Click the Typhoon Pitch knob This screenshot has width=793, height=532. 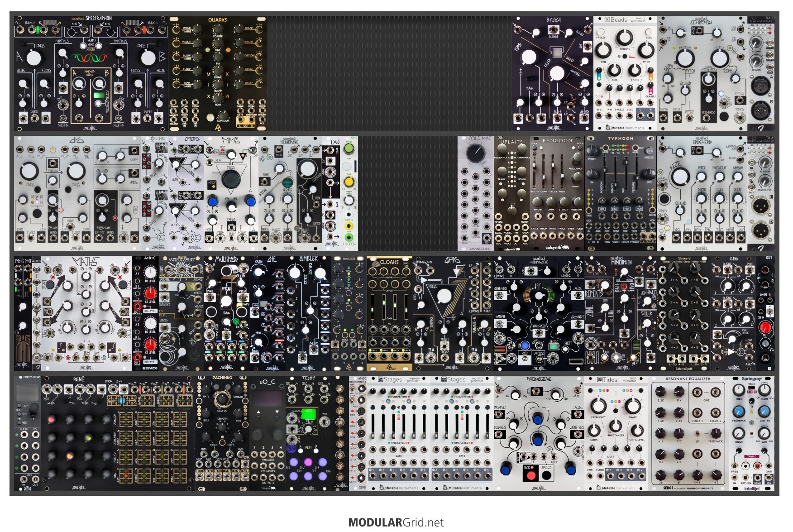pyautogui.click(x=592, y=150)
